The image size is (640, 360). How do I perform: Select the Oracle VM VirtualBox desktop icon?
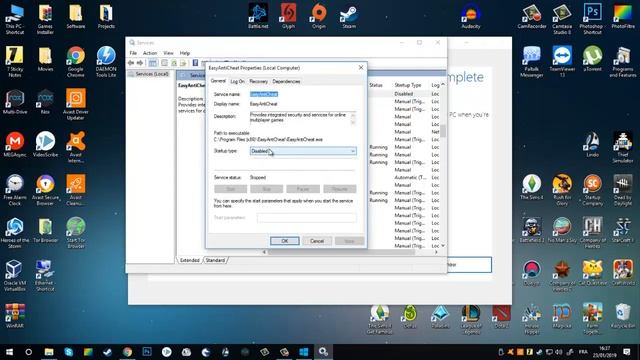click(15, 276)
